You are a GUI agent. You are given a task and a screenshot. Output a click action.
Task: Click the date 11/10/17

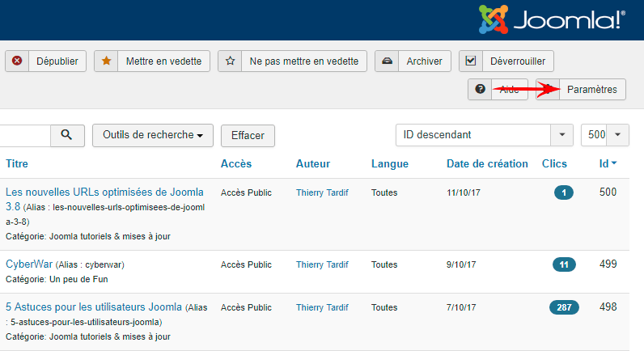tap(464, 192)
